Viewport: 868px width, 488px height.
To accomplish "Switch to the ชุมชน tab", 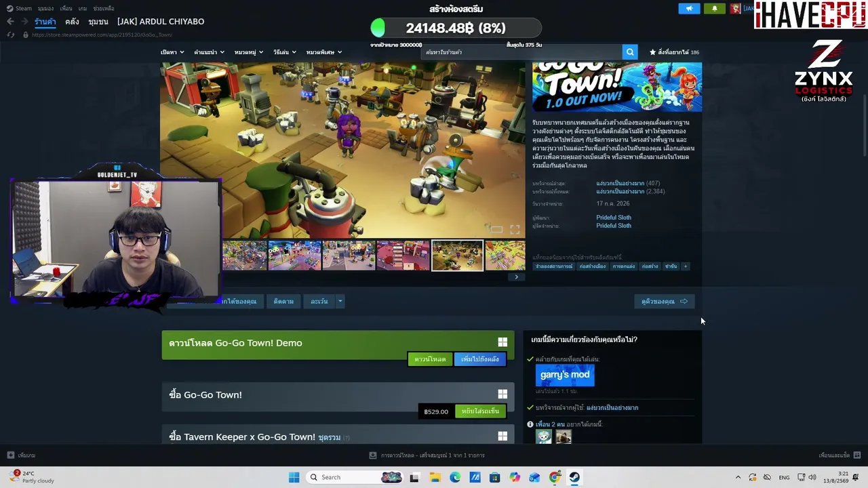I will pos(98,22).
